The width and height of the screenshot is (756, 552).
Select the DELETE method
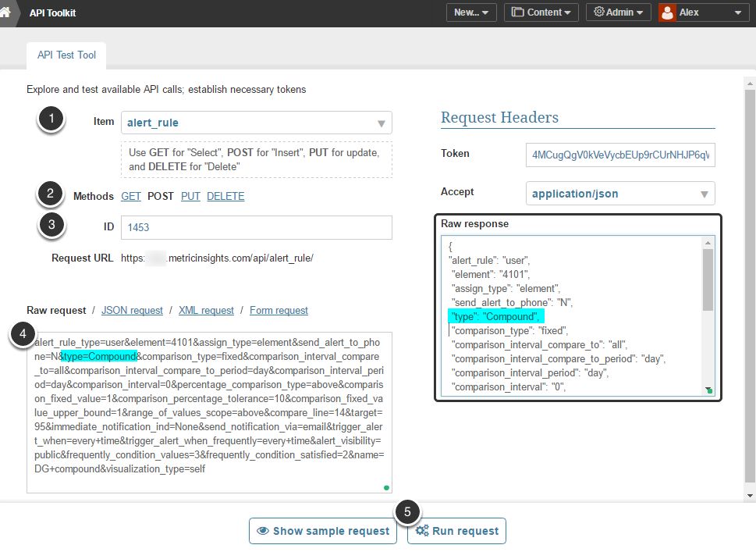(x=225, y=197)
